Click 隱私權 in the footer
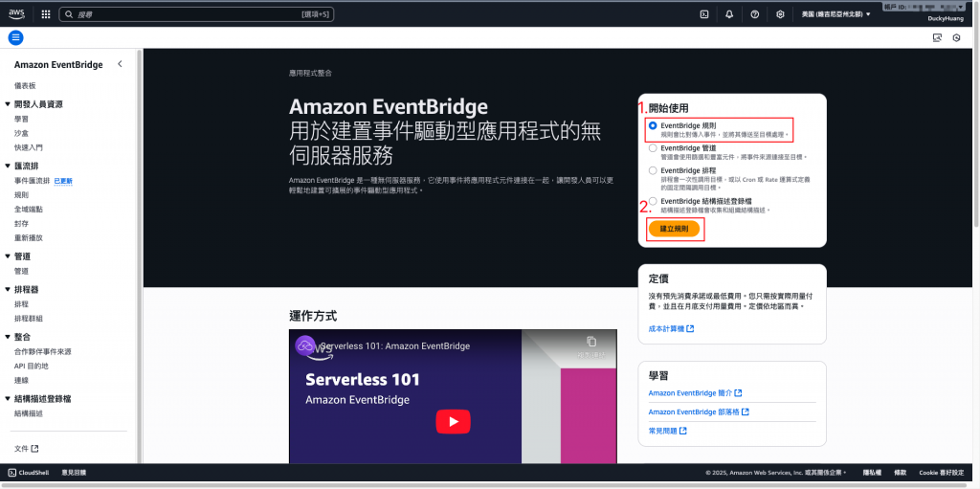 click(x=872, y=473)
